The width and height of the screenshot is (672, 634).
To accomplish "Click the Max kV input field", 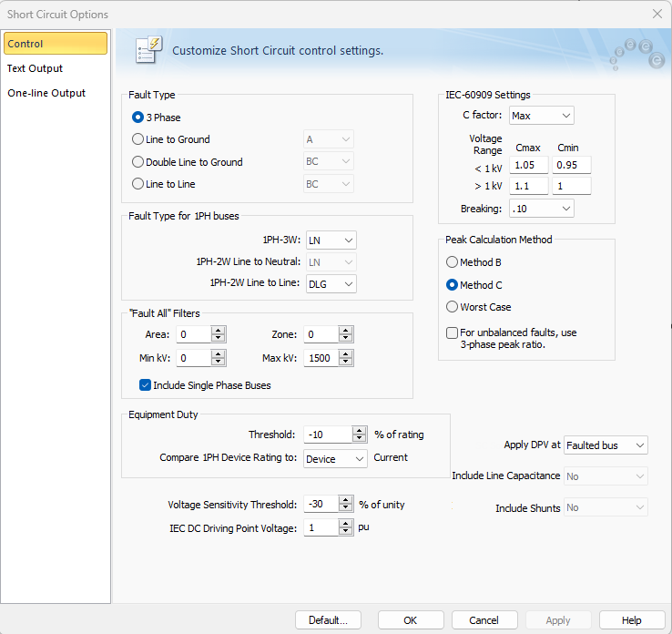I will pyautogui.click(x=321, y=358).
